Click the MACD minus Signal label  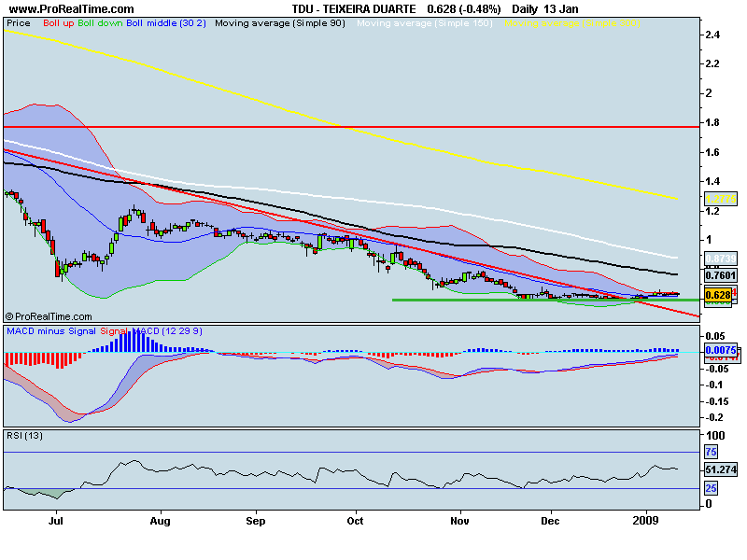point(51,331)
